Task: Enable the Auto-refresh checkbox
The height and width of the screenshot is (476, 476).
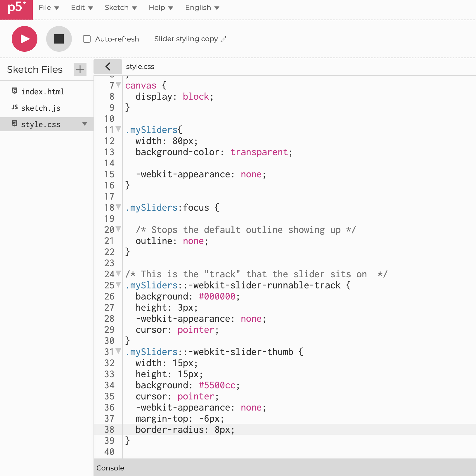Action: click(87, 39)
